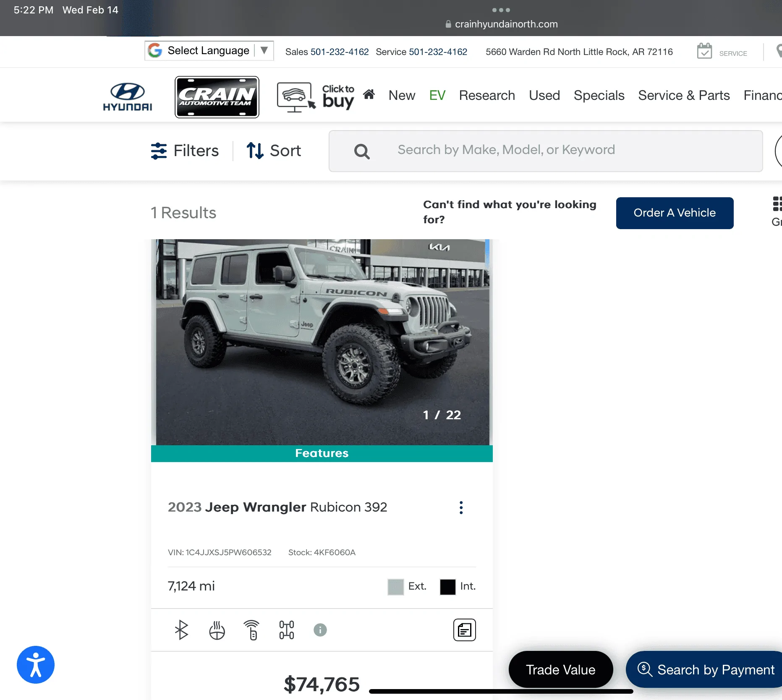Open the EV menu

click(x=437, y=95)
